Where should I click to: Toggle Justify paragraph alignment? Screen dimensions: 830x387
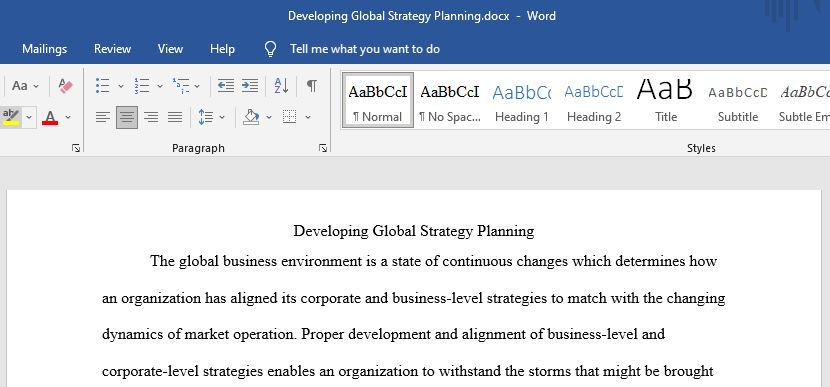(x=175, y=117)
